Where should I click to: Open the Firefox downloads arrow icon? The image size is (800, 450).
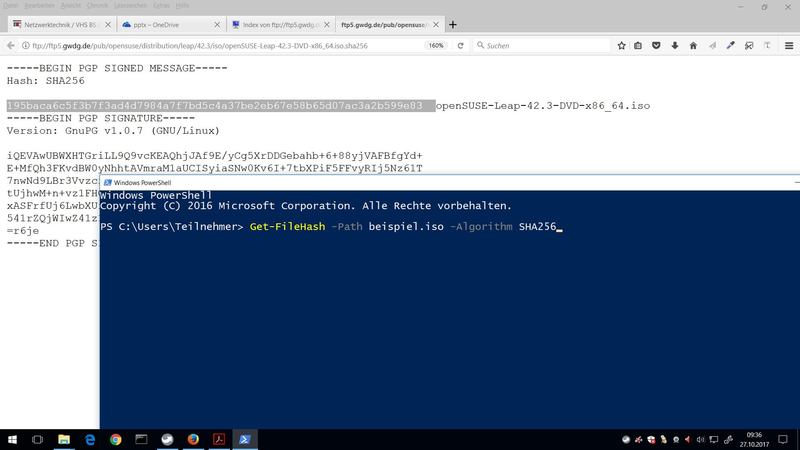(x=674, y=45)
